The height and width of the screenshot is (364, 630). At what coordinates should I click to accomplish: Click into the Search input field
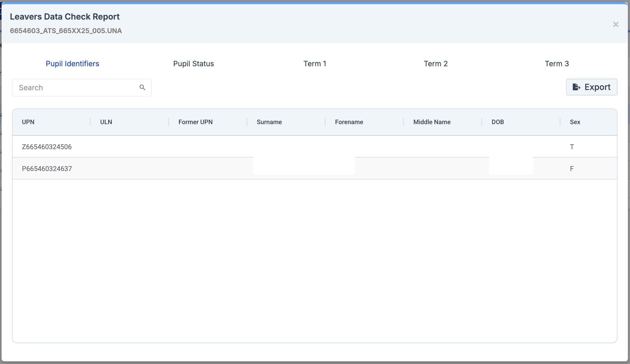point(76,88)
